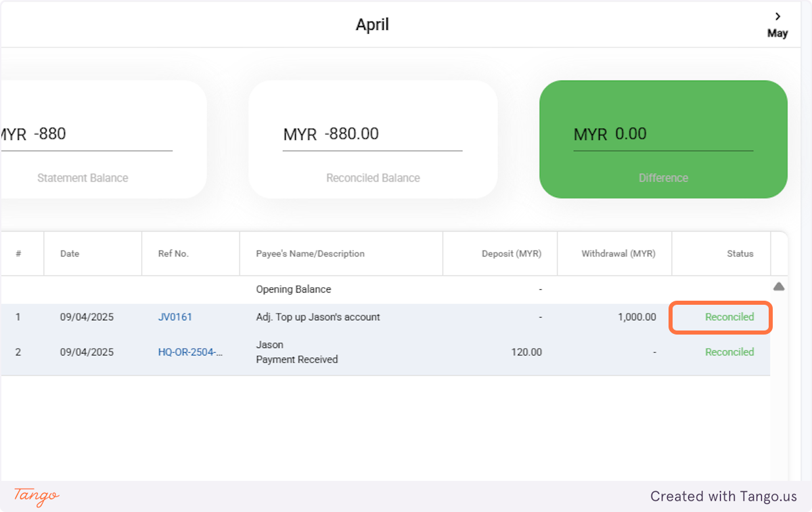812x512 pixels.
Task: Click the Payee's Name/Description header
Action: click(x=311, y=254)
